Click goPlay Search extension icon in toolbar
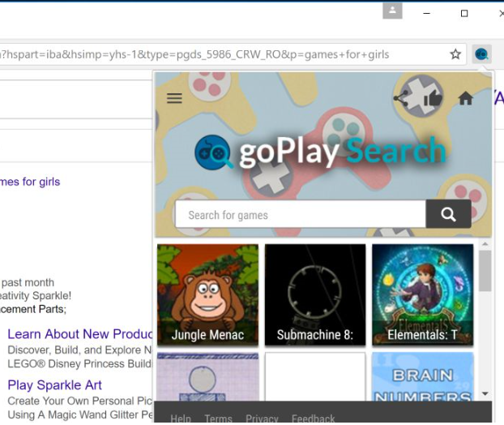Image resolution: width=504 pixels, height=425 pixels. point(481,54)
